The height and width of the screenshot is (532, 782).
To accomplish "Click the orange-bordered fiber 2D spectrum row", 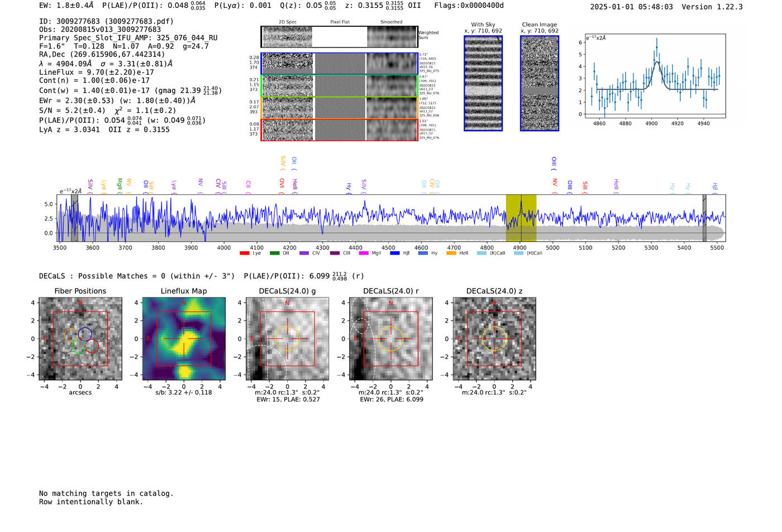I will click(340, 108).
